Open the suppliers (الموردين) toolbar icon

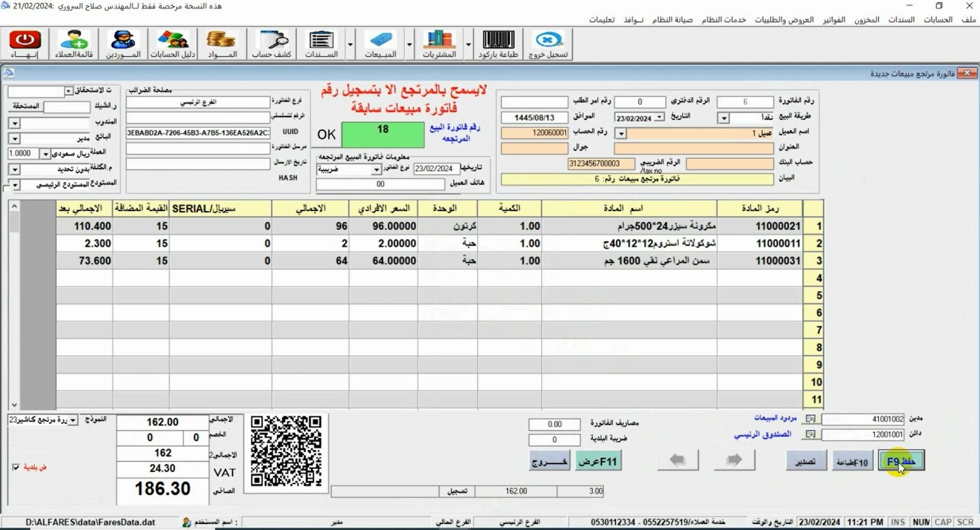click(x=123, y=44)
